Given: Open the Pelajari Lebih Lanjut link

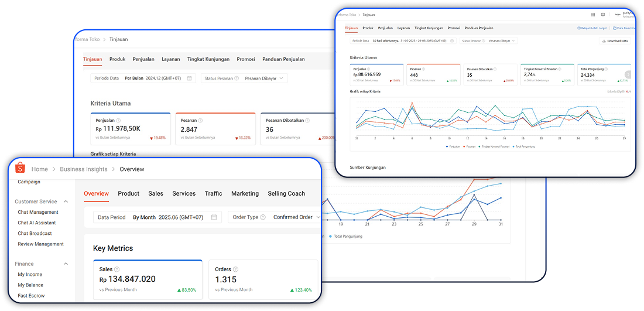Looking at the screenshot, I should [x=592, y=28].
